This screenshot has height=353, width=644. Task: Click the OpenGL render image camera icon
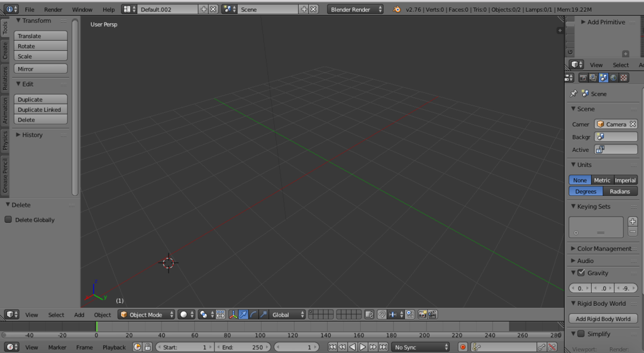[x=422, y=315]
